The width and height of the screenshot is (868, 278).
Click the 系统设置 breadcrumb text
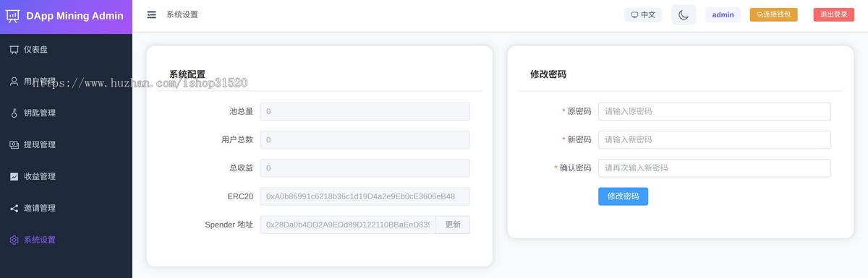[x=182, y=14]
